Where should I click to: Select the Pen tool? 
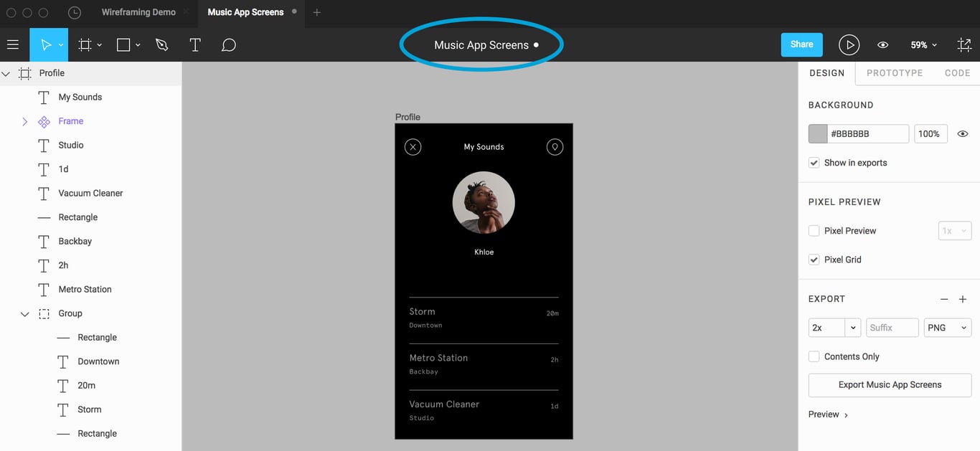click(161, 45)
